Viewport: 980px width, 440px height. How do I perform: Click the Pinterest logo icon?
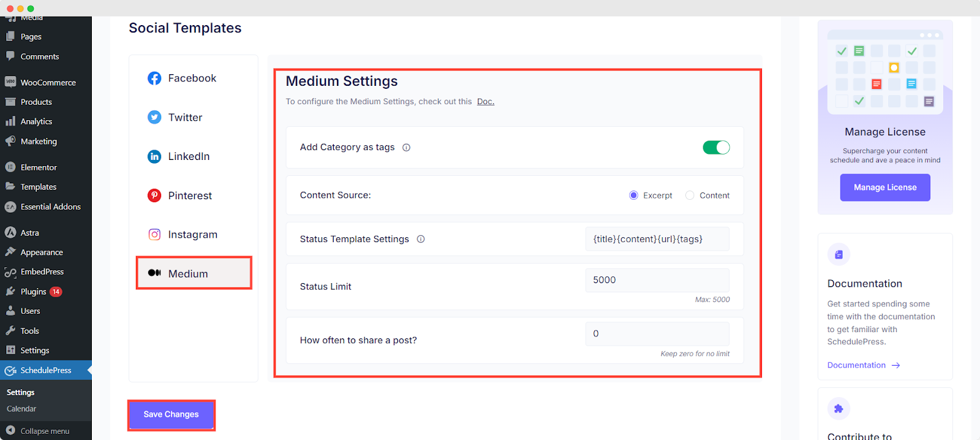tap(154, 195)
